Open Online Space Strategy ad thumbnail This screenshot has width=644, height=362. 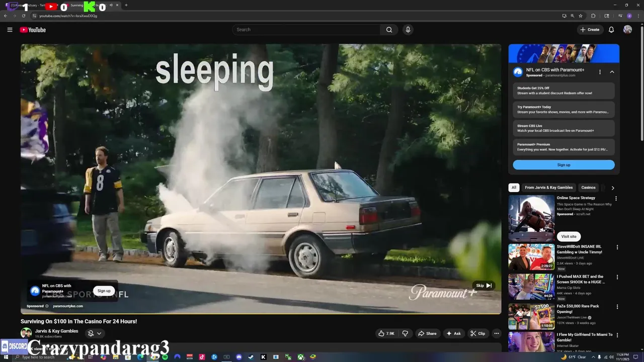(531, 218)
